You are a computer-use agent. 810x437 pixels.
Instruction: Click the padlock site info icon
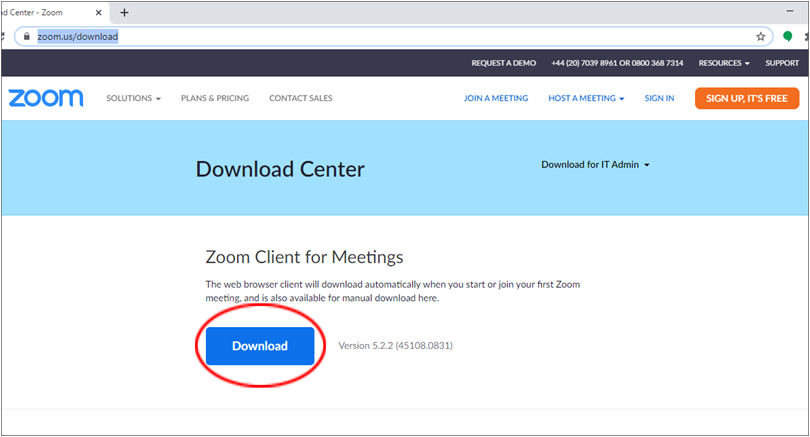27,37
